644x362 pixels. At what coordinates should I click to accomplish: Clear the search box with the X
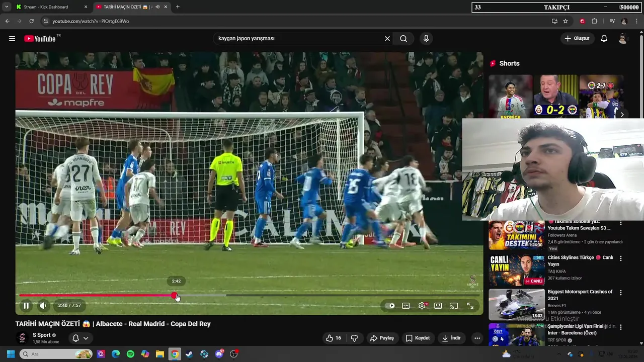[387, 39]
